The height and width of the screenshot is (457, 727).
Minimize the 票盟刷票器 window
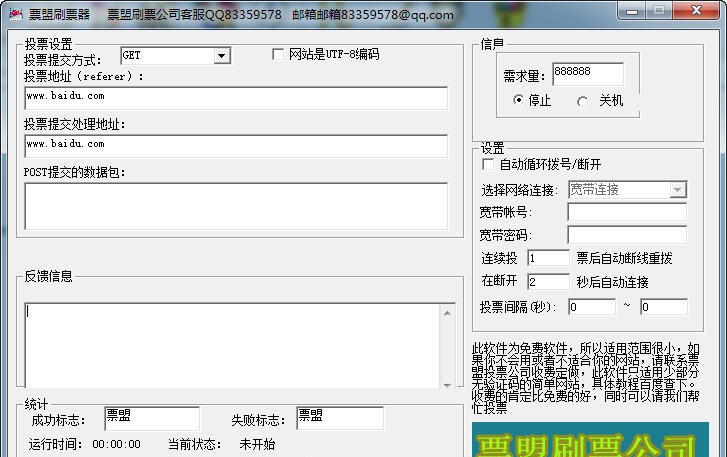[632, 11]
